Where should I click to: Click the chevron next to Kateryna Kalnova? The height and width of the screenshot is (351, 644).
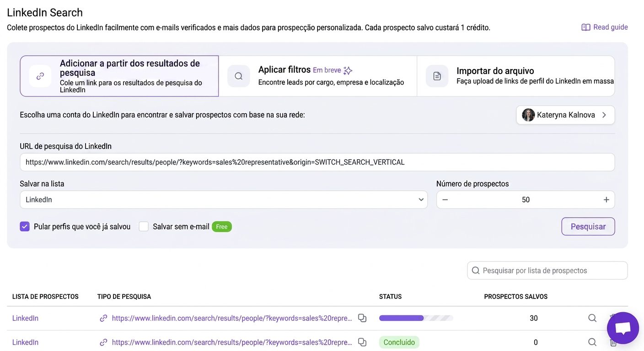point(604,115)
